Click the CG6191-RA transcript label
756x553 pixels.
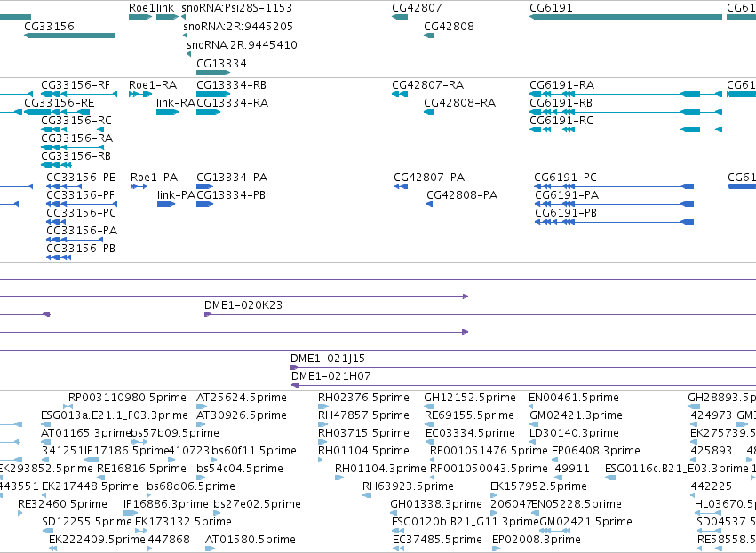tap(561, 85)
